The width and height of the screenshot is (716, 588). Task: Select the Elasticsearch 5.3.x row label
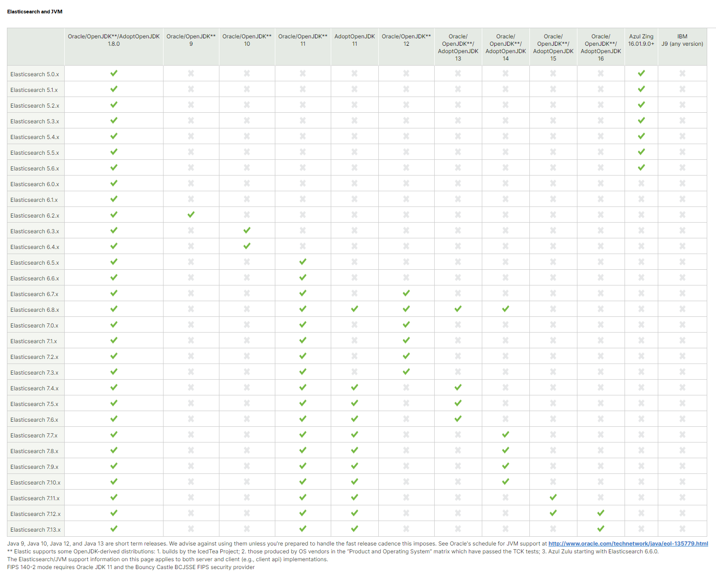click(35, 121)
